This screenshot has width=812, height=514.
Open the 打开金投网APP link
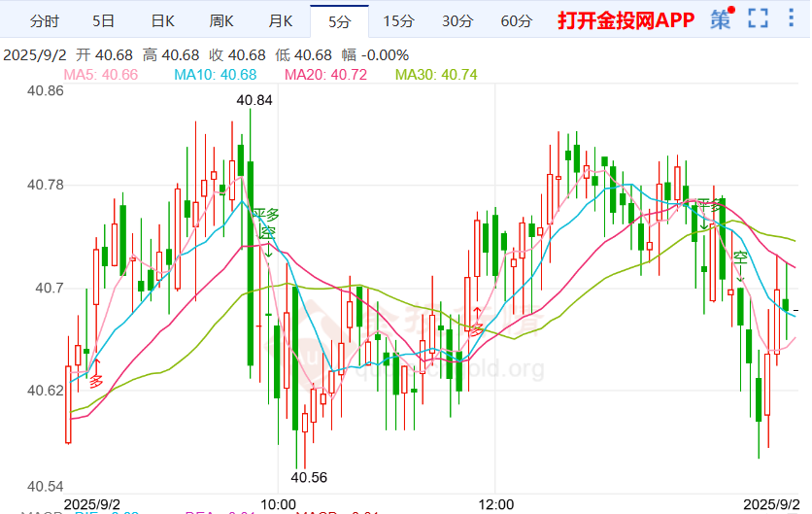[626, 20]
